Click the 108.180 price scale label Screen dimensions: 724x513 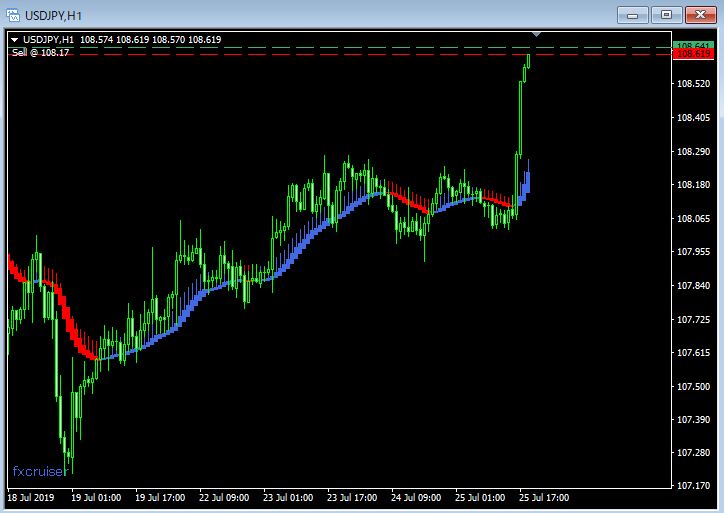click(x=693, y=185)
